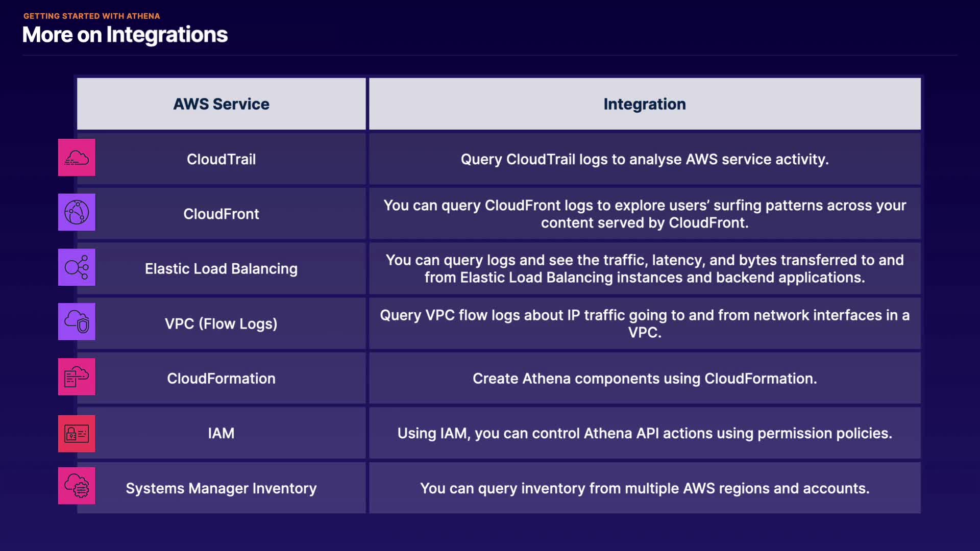Click the CloudTrail service icon

[x=77, y=158]
